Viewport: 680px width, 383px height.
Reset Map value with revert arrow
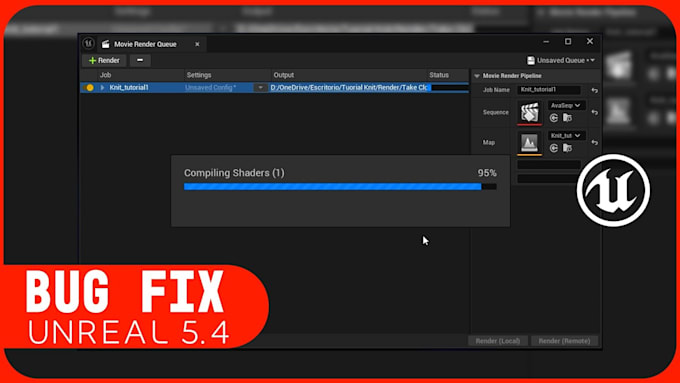(595, 143)
